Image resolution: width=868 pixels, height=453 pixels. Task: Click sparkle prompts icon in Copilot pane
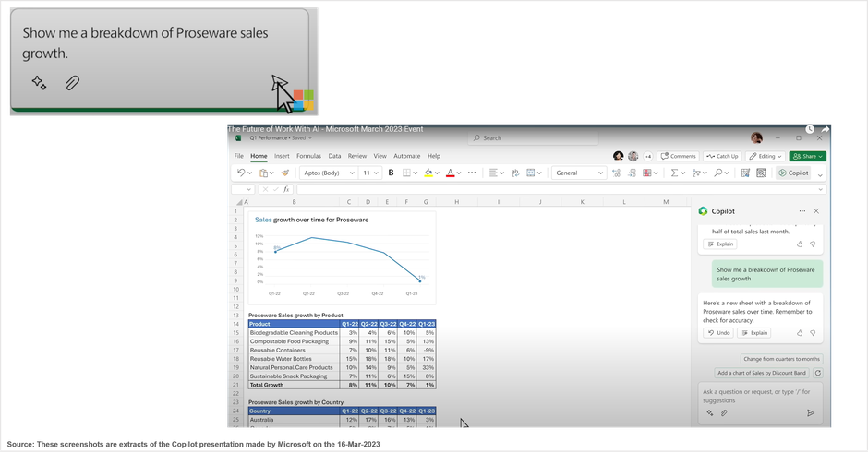[710, 413]
